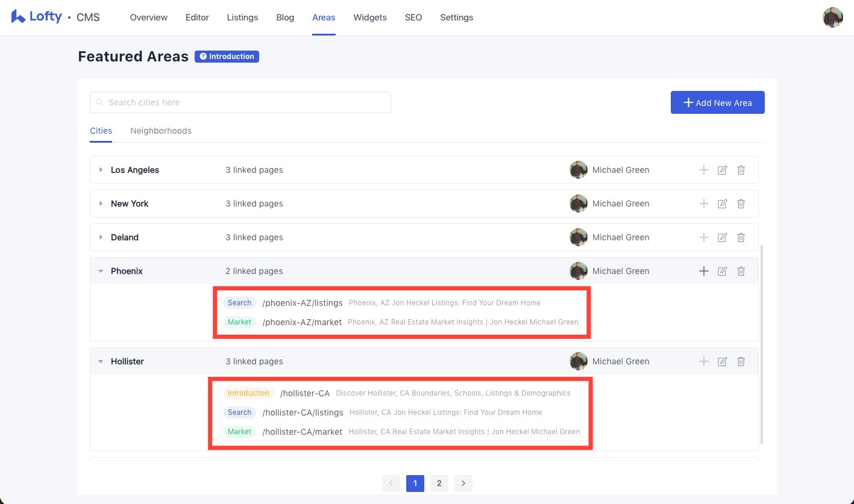
Task: Edit the Deland area entry
Action: (x=722, y=238)
